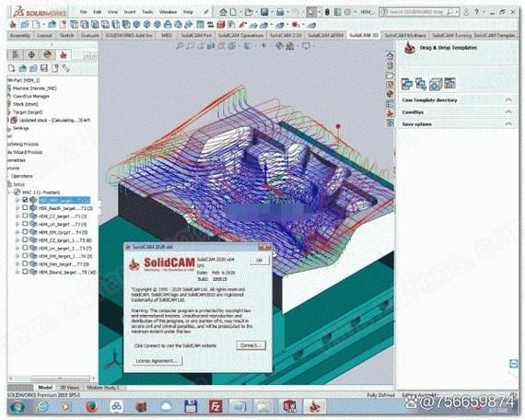Click the cube template icon in Drag & Drop panel
This screenshot has height=420, width=525.
pyautogui.click(x=436, y=84)
